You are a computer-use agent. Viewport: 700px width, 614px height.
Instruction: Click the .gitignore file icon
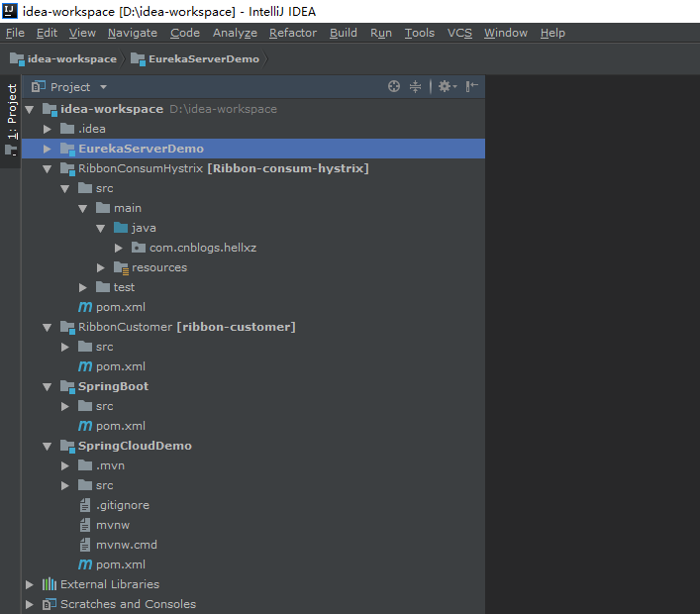click(x=85, y=505)
